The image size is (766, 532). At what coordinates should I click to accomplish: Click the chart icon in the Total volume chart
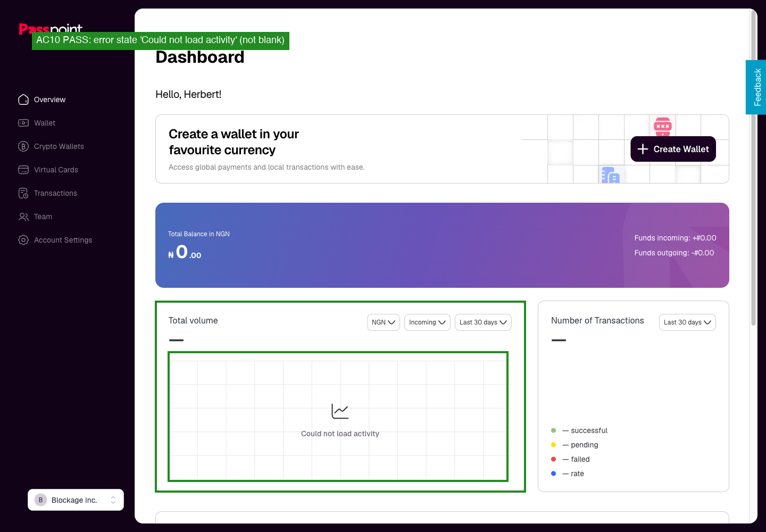tap(340, 411)
